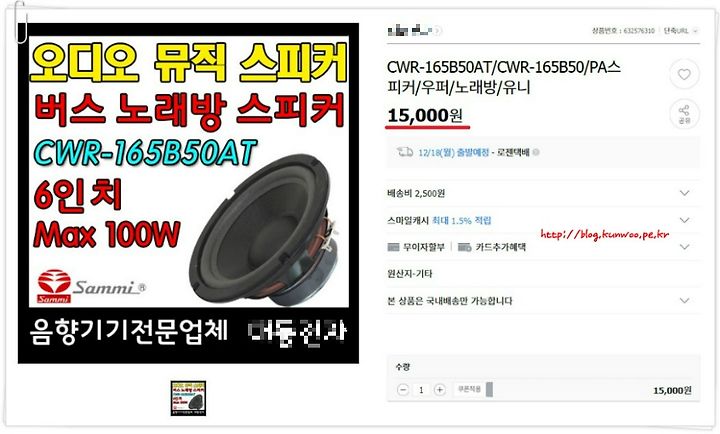Click the 12/18(월) 출발예정 text

[x=453, y=152]
